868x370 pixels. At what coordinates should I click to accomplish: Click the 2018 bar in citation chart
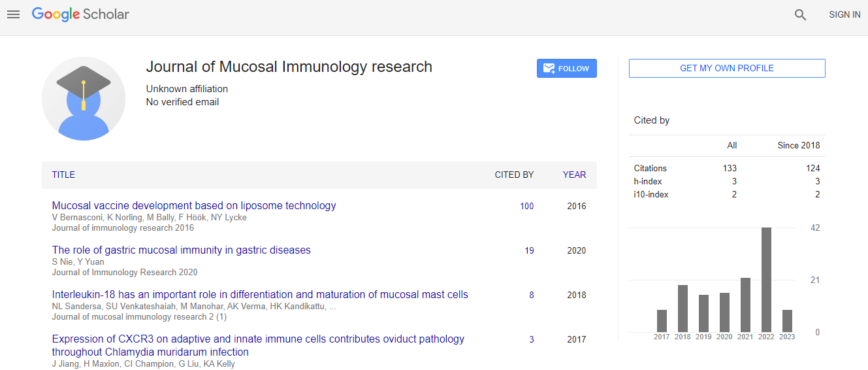pyautogui.click(x=683, y=309)
